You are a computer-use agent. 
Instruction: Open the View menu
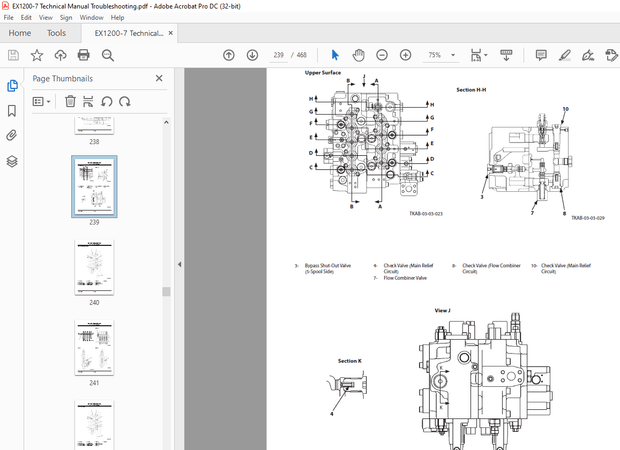click(x=45, y=17)
